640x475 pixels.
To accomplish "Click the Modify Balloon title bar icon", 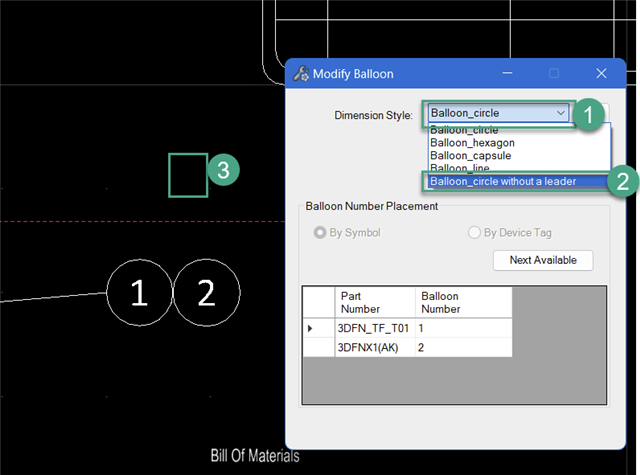I will tap(300, 74).
